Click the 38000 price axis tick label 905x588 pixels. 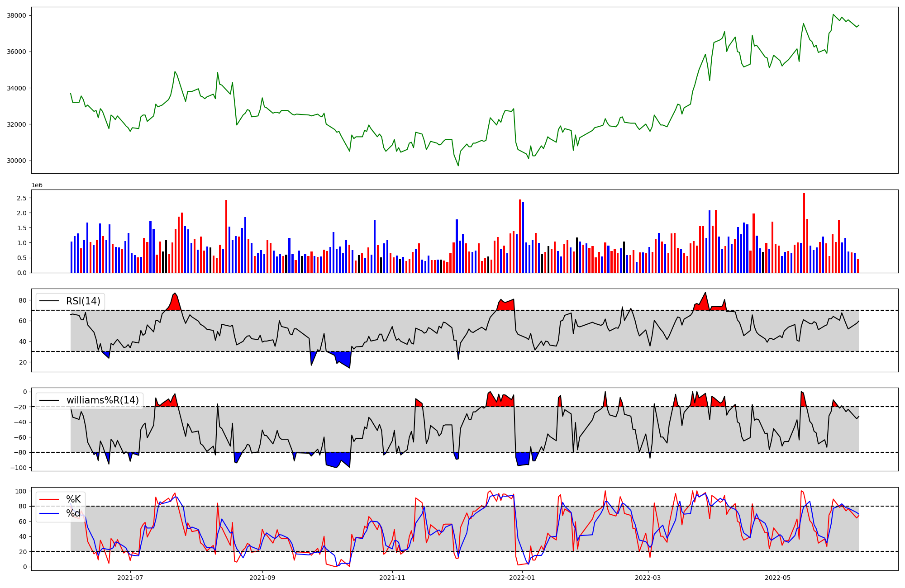16,15
